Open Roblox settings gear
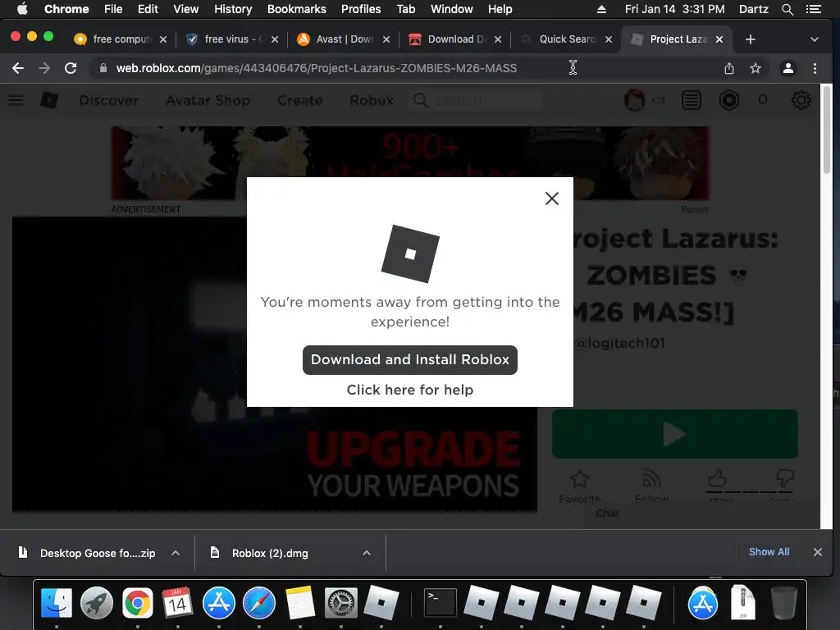This screenshot has height=630, width=840. 801,100
